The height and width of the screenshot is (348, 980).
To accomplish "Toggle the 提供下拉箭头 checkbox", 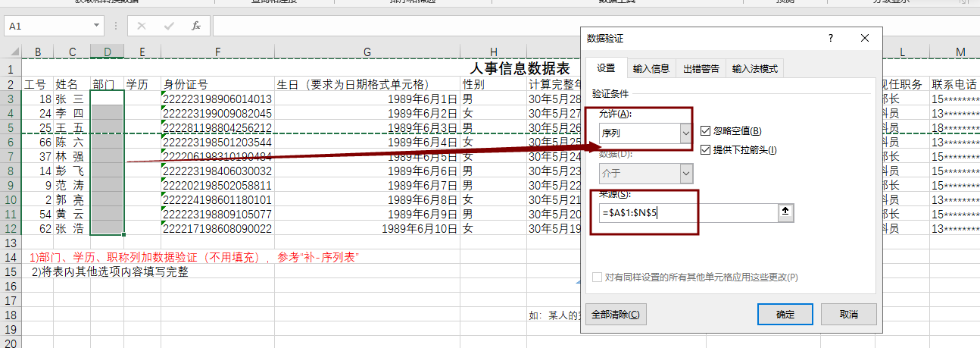I will [x=707, y=149].
